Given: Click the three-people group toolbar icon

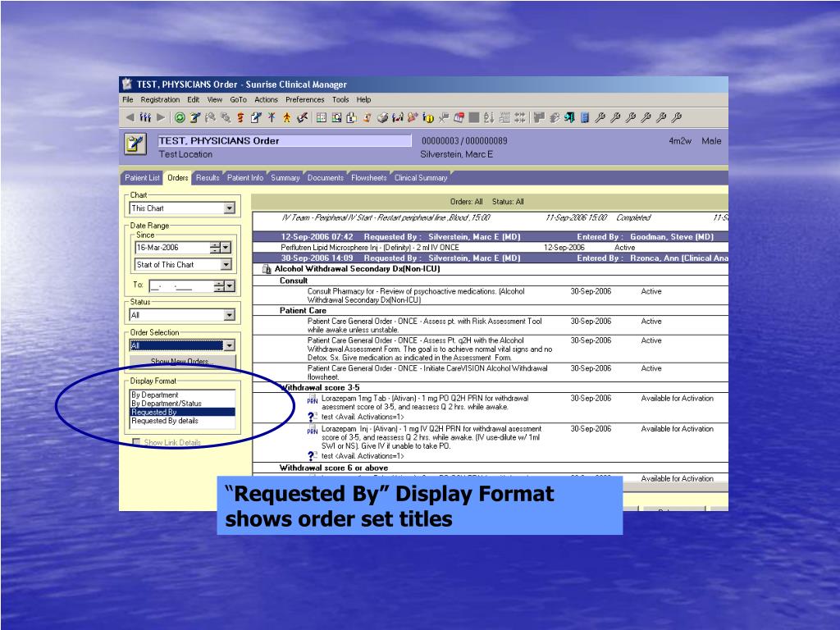Looking at the screenshot, I should point(145,117).
